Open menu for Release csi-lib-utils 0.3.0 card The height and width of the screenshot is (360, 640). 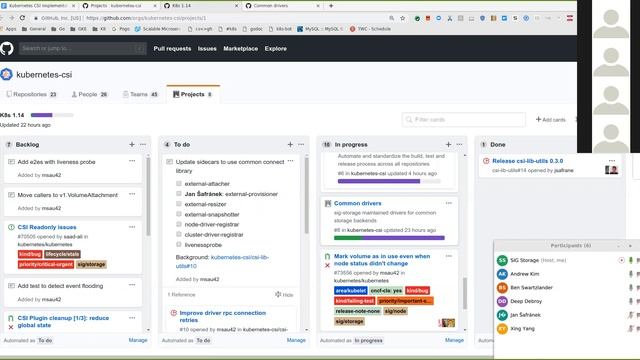pyautogui.click(x=611, y=161)
